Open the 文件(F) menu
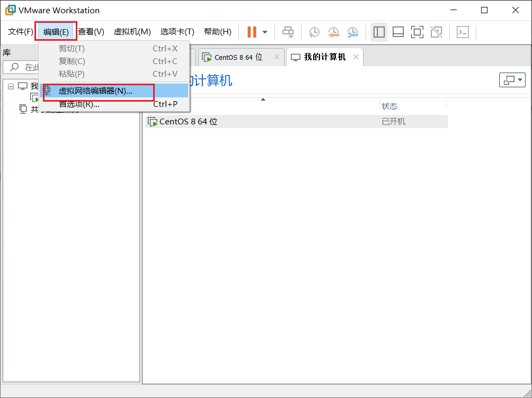The height and width of the screenshot is (398, 532). click(x=20, y=32)
